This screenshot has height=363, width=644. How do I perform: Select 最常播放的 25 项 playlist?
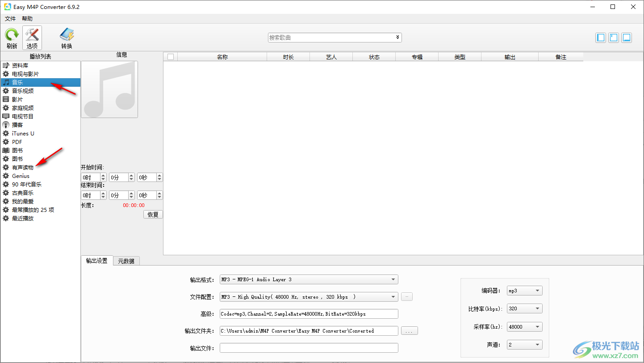point(41,210)
